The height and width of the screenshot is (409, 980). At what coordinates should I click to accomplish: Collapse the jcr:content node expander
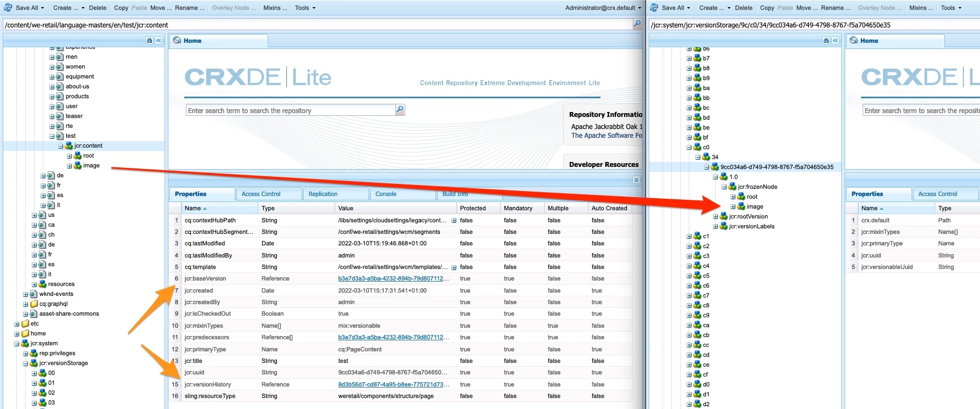tap(61, 146)
